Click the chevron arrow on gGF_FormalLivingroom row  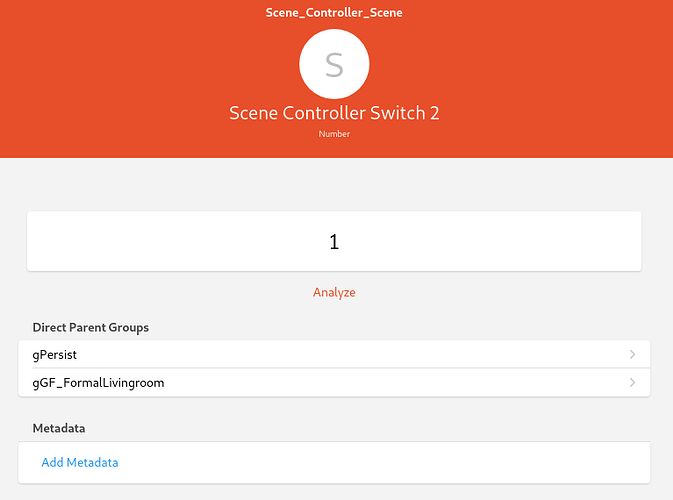[x=632, y=383]
